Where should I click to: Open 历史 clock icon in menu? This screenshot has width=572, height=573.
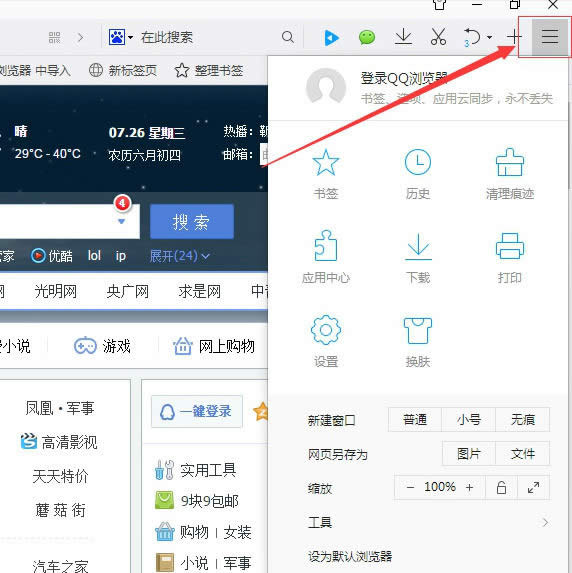pos(418,174)
